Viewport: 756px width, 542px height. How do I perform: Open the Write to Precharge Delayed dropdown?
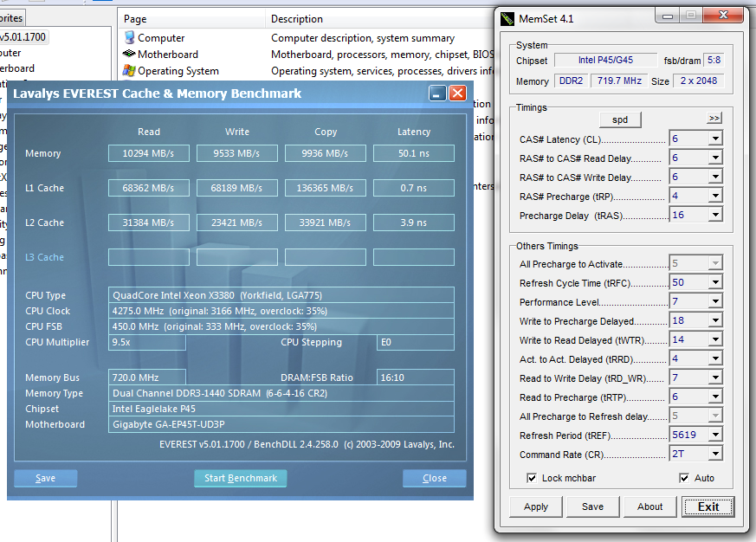[715, 320]
